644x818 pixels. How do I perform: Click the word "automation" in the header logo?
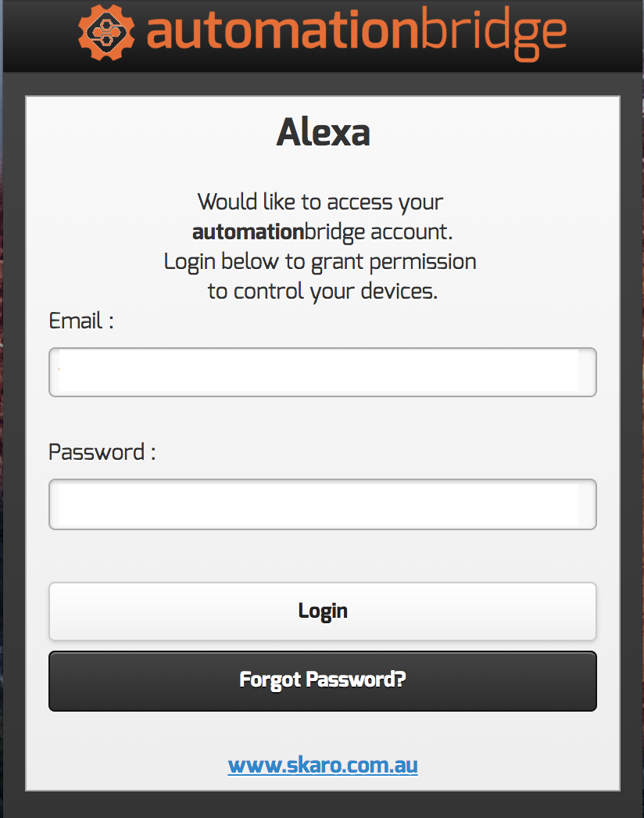tap(279, 32)
